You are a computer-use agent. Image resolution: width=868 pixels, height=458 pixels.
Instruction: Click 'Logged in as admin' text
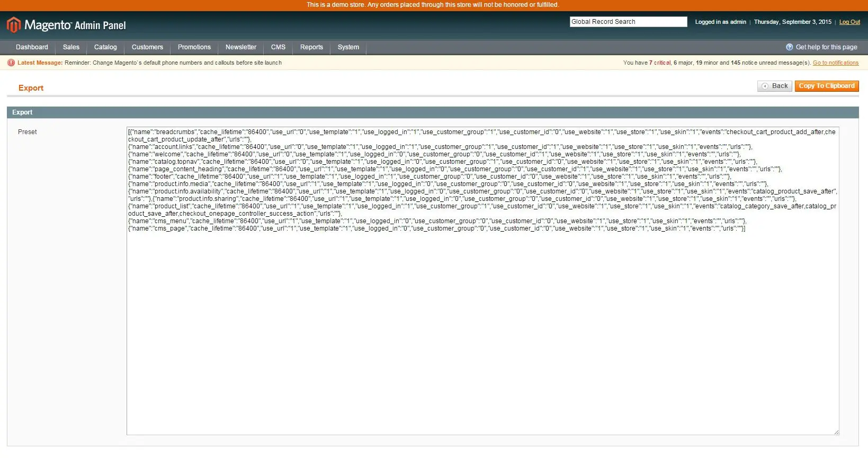point(720,22)
